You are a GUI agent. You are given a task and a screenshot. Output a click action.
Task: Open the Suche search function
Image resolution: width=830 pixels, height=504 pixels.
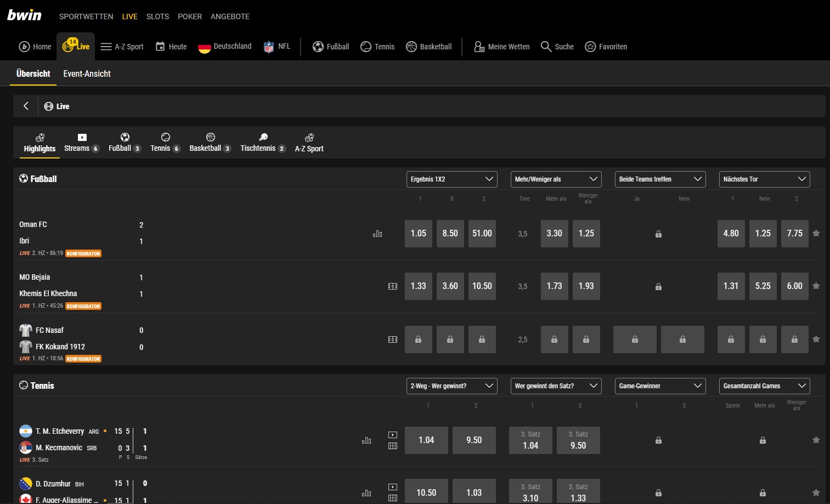pyautogui.click(x=557, y=47)
